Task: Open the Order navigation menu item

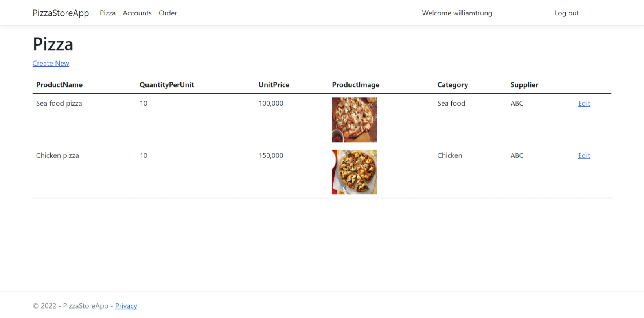Action: click(168, 13)
